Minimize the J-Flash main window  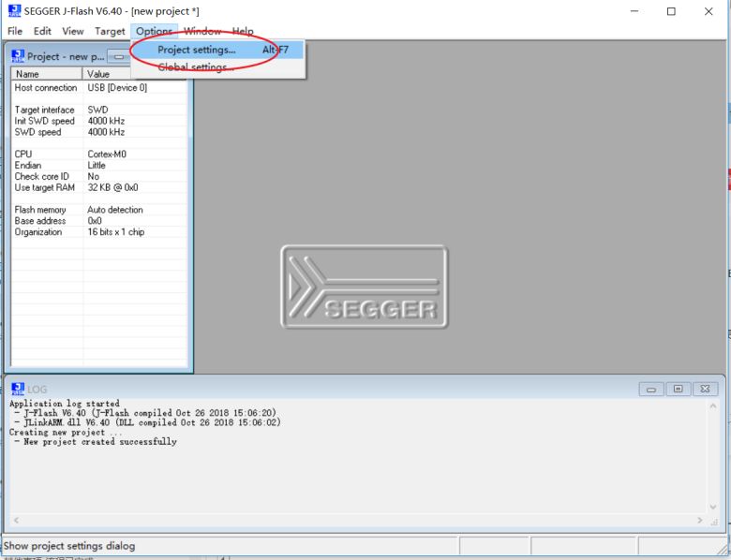[x=634, y=11]
